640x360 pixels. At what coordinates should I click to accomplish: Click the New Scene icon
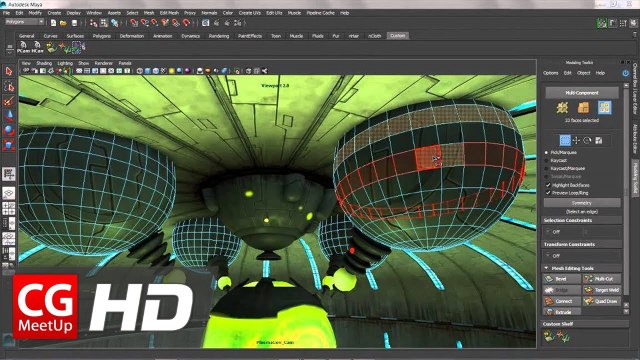click(x=53, y=23)
